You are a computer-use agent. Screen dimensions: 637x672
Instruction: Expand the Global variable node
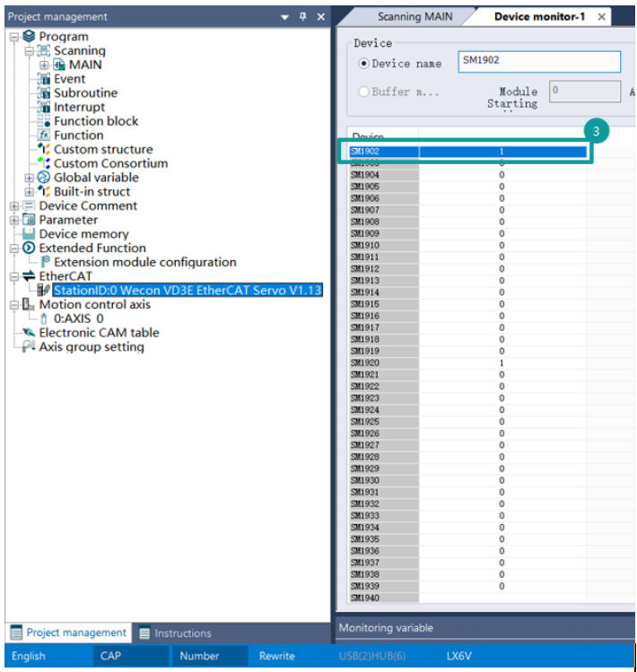[30, 178]
